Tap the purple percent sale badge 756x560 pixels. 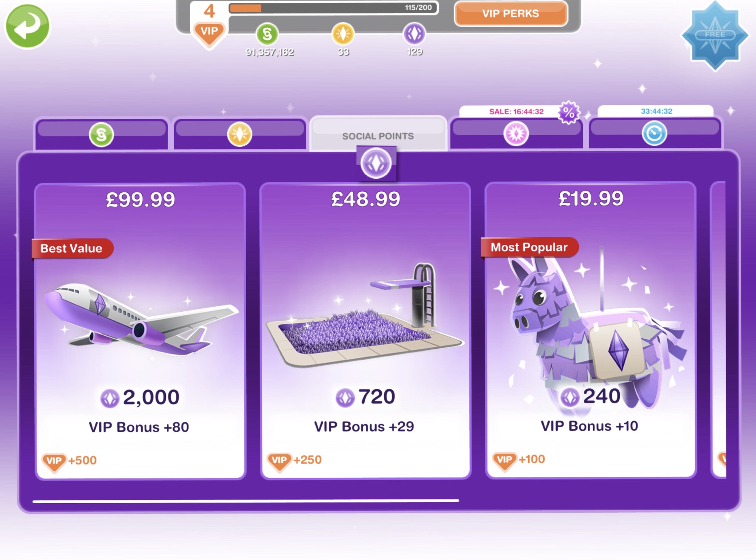[x=569, y=112]
